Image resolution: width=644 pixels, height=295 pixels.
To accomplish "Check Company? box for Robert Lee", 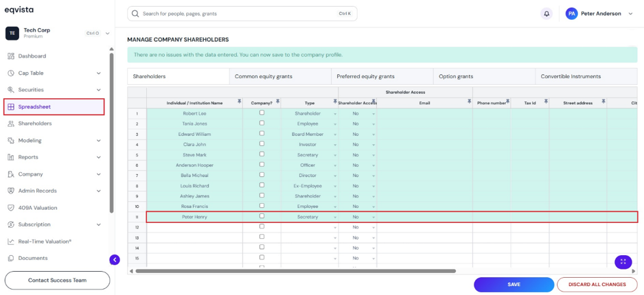I will pos(262,113).
